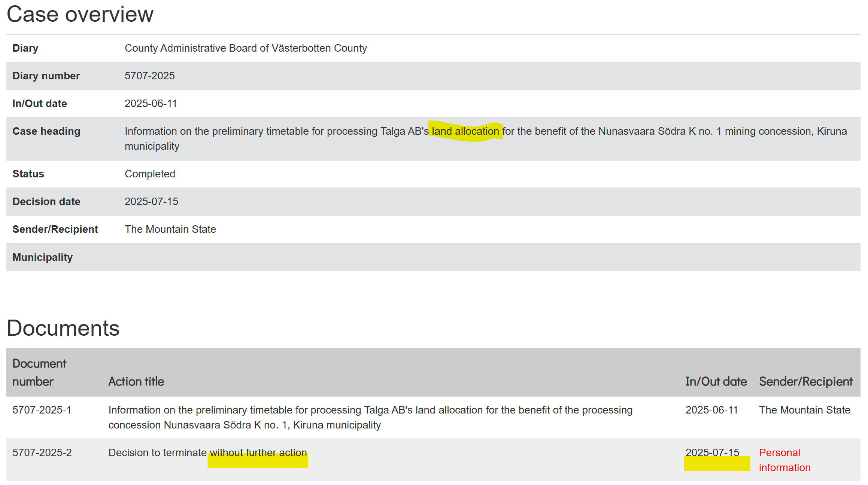Click document number 5707-2025-1
Viewport: 868px width, 485px height.
(42, 410)
